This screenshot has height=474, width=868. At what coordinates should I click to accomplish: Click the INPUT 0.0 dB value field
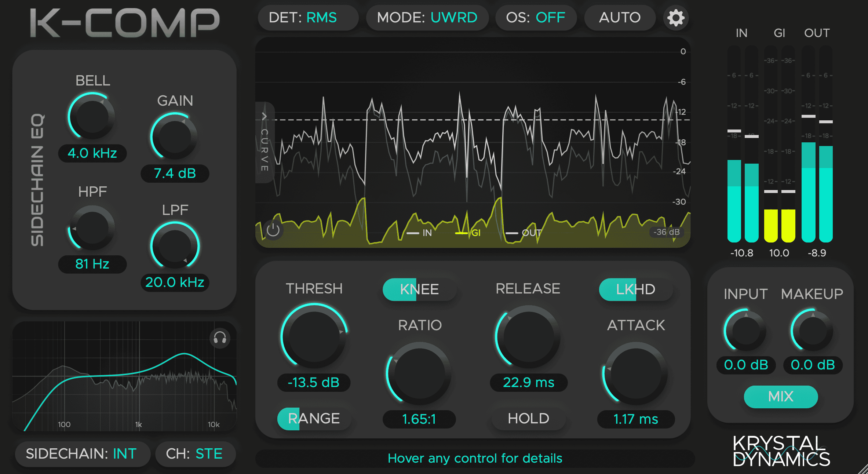click(746, 365)
